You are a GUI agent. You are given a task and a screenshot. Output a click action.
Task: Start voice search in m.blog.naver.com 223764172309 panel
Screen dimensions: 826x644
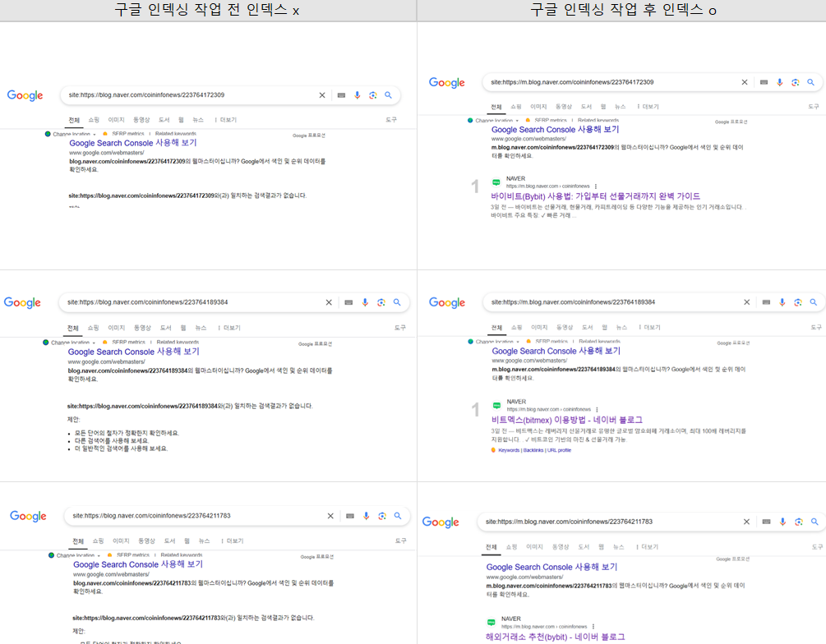pyautogui.click(x=780, y=82)
